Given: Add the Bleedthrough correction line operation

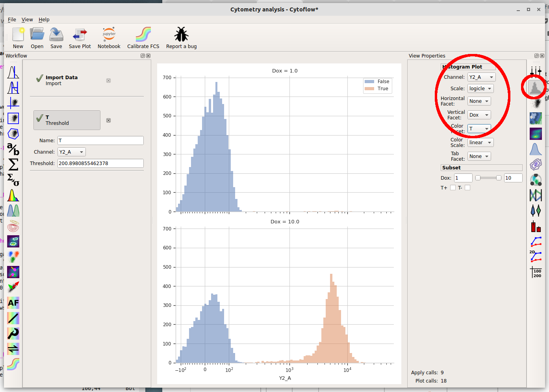Looking at the screenshot, I should tap(13, 318).
